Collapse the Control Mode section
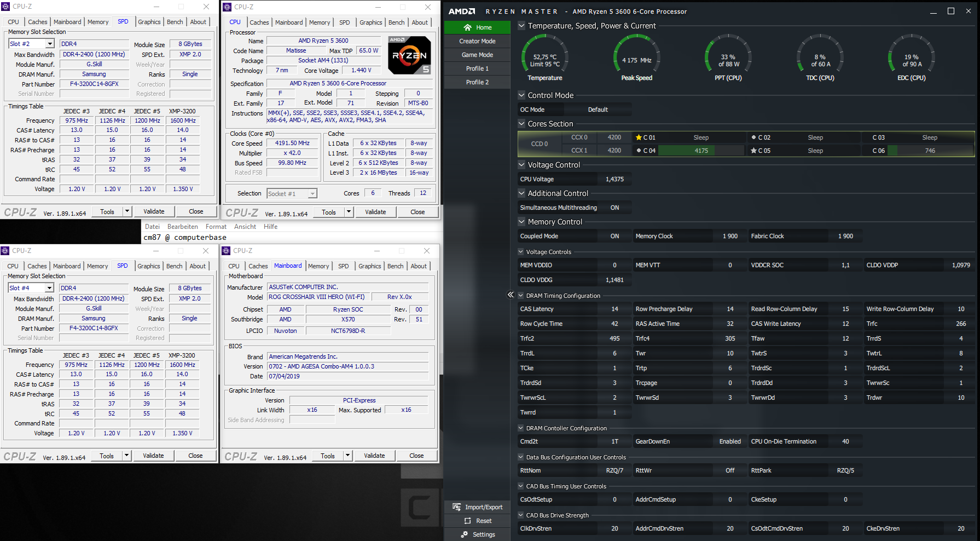This screenshot has width=980, height=541. click(x=521, y=95)
